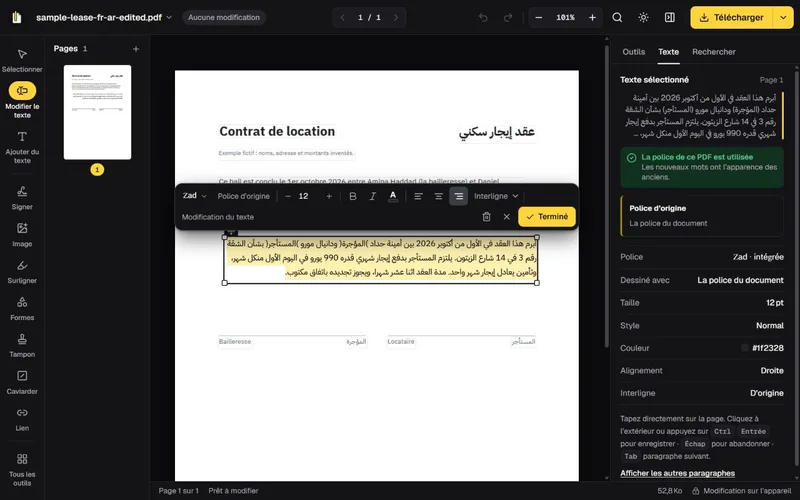Image resolution: width=800 pixels, height=500 pixels.
Task: Select the Police d'origine card in panel
Action: [702, 216]
